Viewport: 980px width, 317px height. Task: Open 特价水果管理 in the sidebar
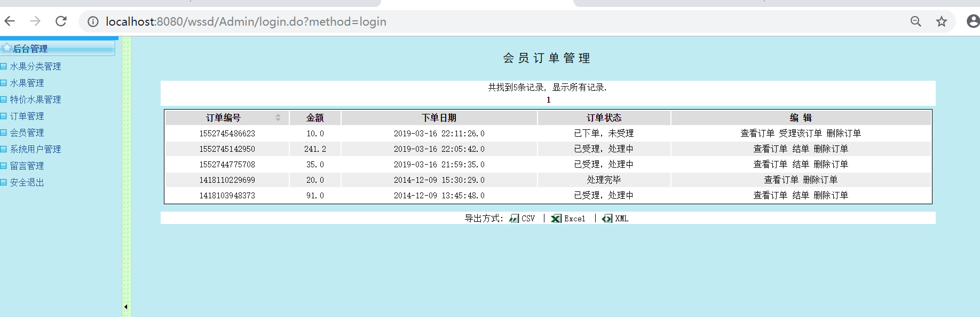35,99
